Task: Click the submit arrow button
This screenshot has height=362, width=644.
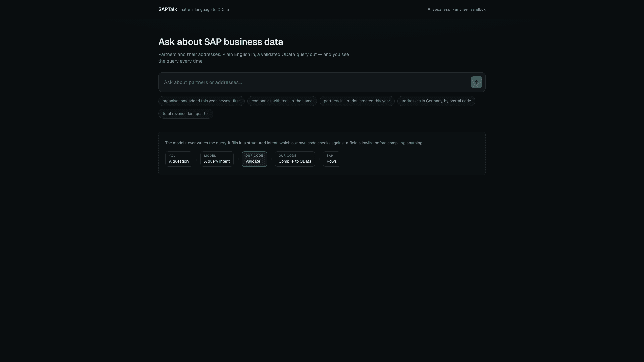Action: tap(476, 82)
